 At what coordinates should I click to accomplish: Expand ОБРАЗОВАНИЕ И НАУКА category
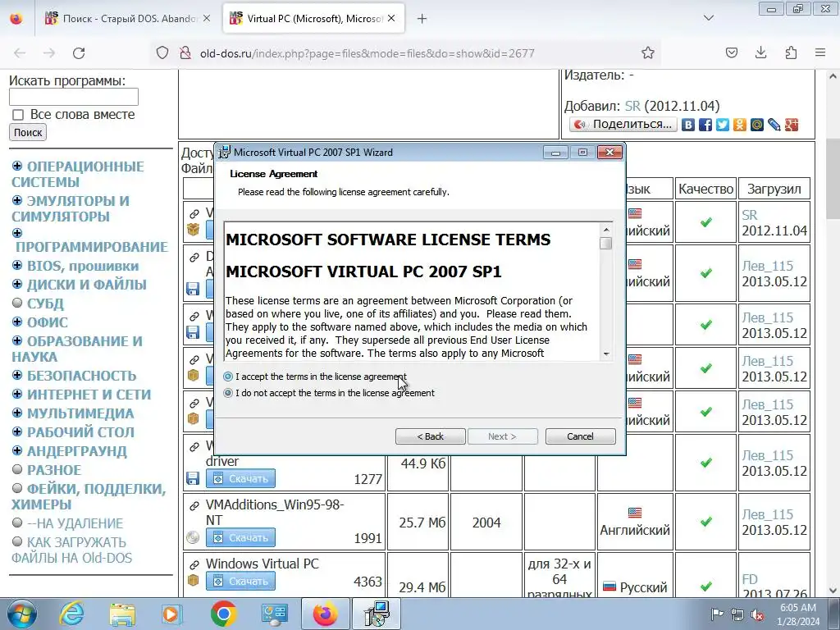17,340
